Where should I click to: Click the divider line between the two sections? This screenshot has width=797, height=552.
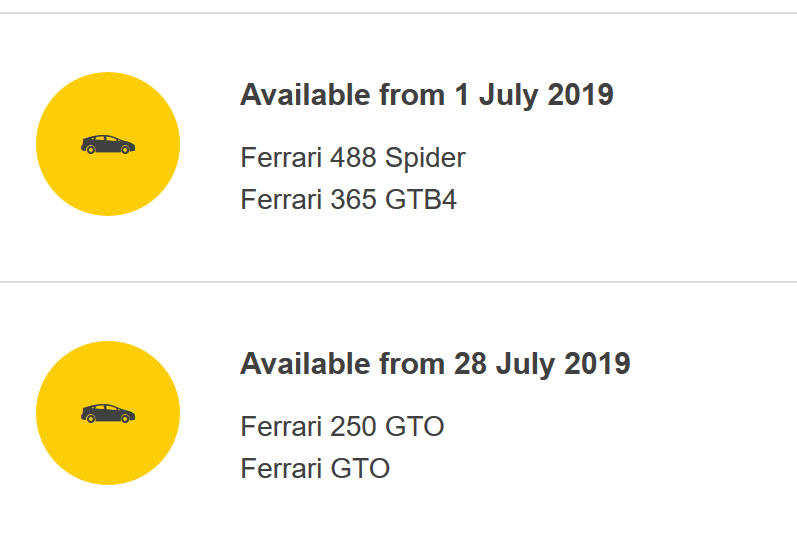coord(398,282)
